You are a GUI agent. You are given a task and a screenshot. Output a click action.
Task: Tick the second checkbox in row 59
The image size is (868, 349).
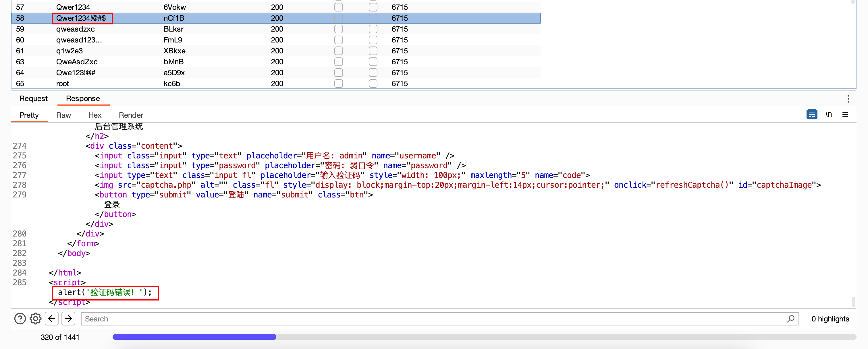click(x=373, y=29)
